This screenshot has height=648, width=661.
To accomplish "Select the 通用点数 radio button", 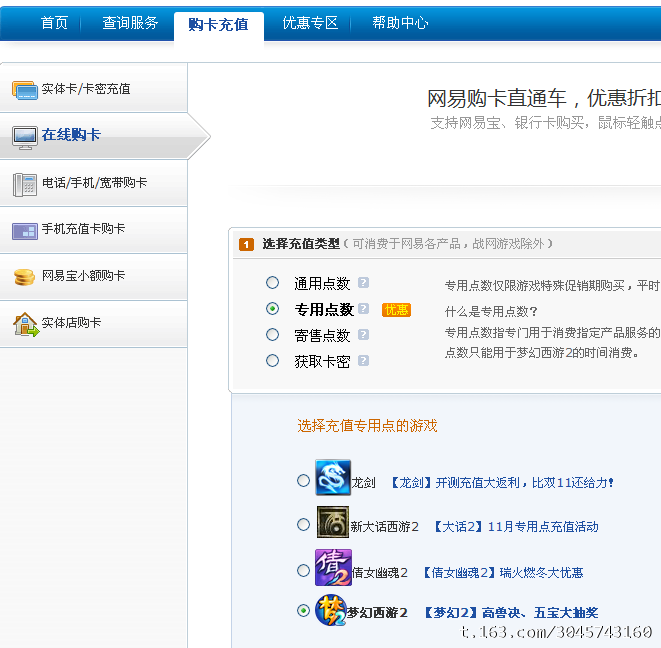I will click(272, 282).
